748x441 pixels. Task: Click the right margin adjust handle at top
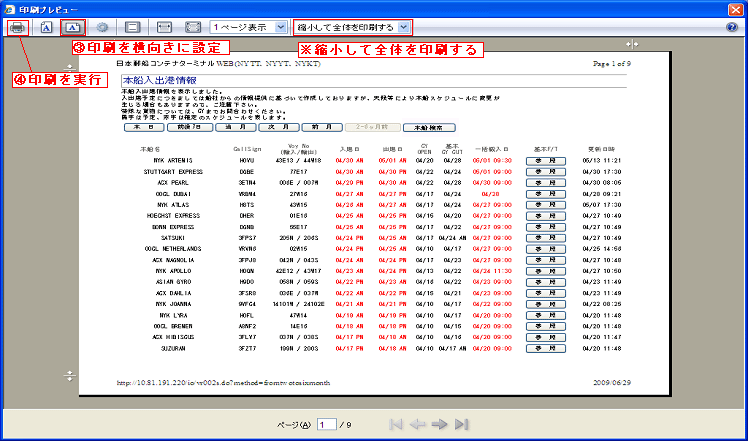[634, 45]
